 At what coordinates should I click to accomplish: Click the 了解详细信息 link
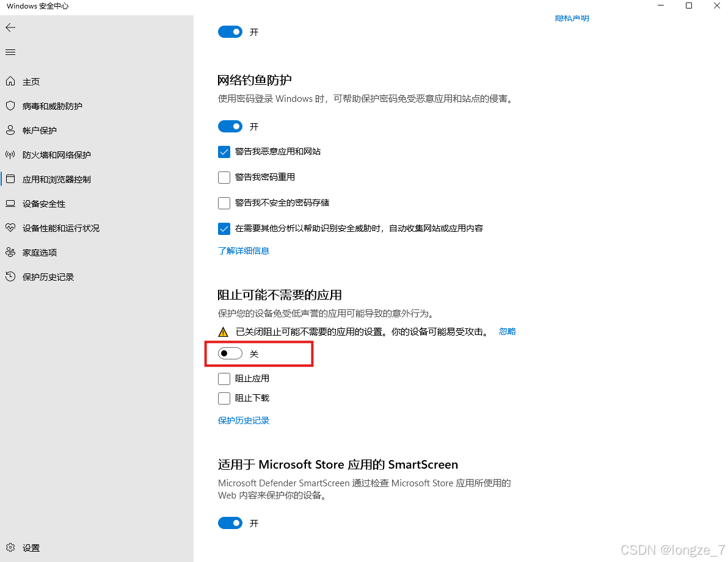[x=244, y=251]
